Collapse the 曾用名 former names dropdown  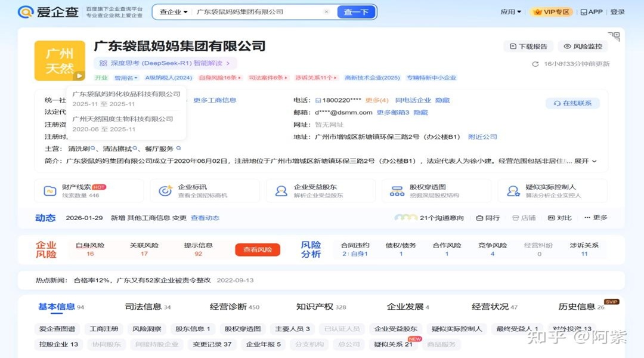[126, 78]
